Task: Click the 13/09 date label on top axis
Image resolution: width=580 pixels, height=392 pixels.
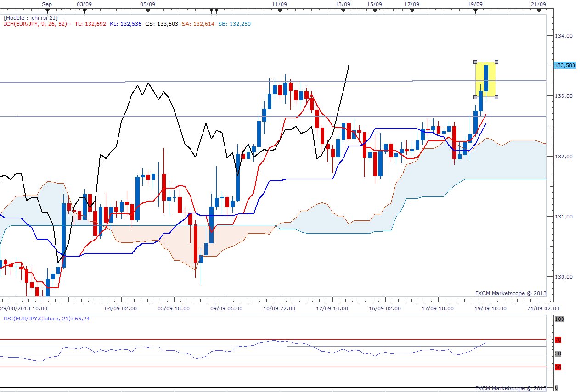Action: pos(343,4)
